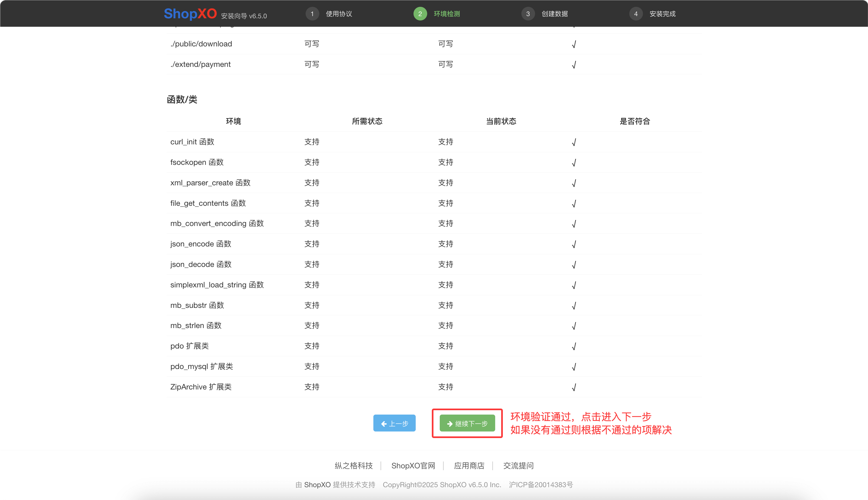
Task: Select the 环境检测 step label
Action: [446, 14]
